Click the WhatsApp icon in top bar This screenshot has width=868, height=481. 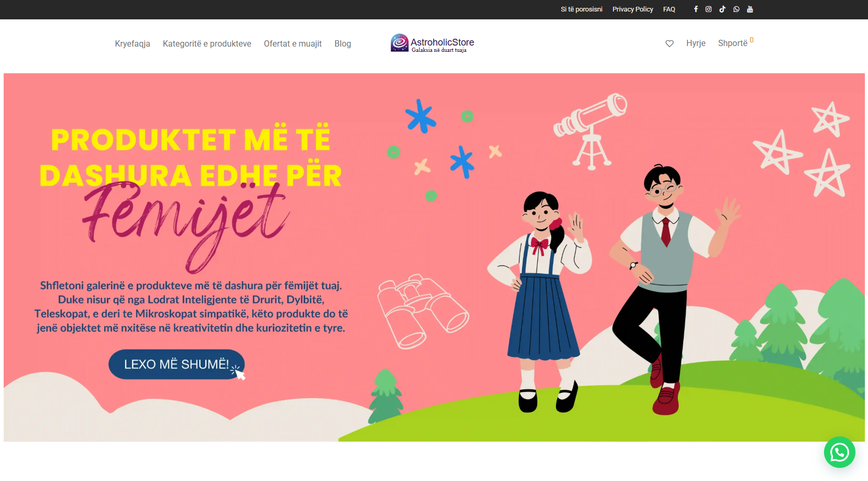[x=737, y=9]
